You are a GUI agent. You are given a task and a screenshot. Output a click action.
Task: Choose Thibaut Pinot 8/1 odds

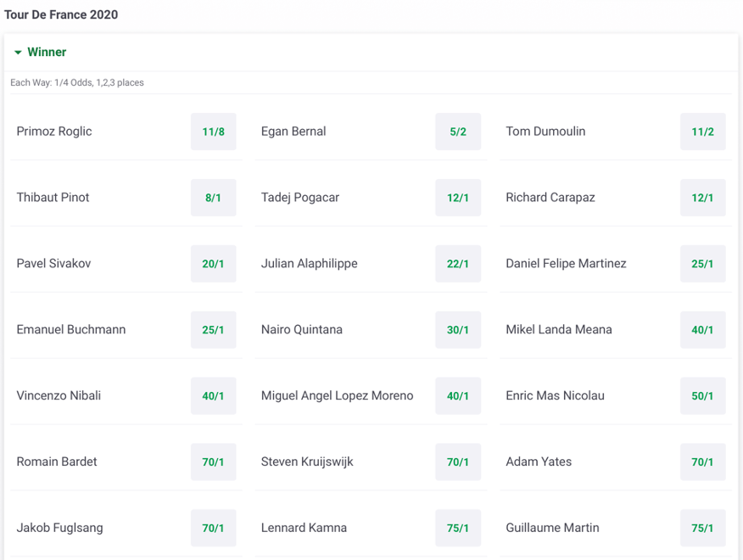click(214, 198)
